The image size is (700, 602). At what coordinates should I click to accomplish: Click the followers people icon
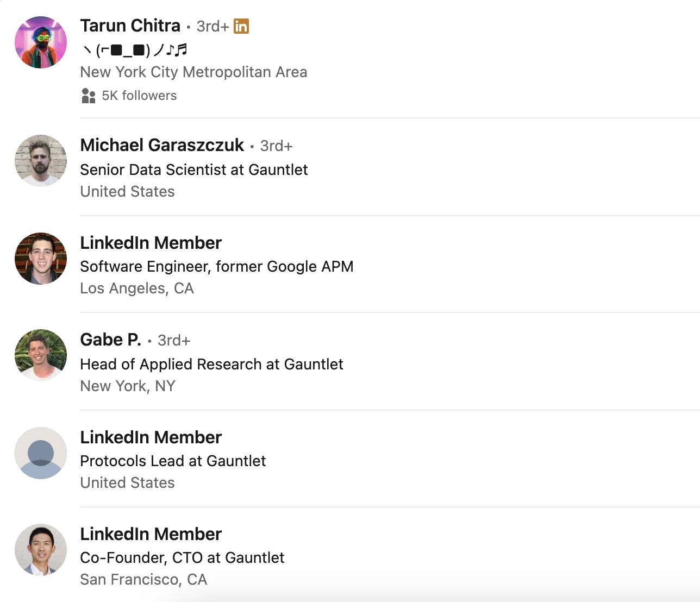coord(88,96)
